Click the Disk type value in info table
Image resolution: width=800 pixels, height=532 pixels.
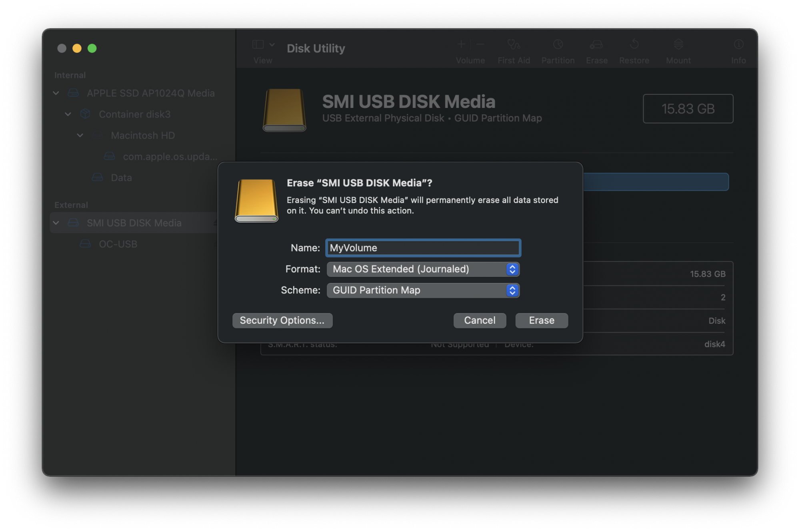tap(717, 321)
